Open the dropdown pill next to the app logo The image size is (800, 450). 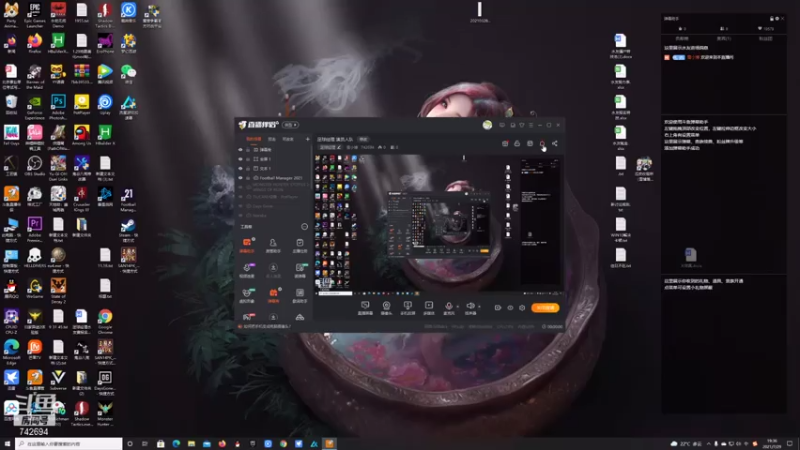[x=290, y=125]
